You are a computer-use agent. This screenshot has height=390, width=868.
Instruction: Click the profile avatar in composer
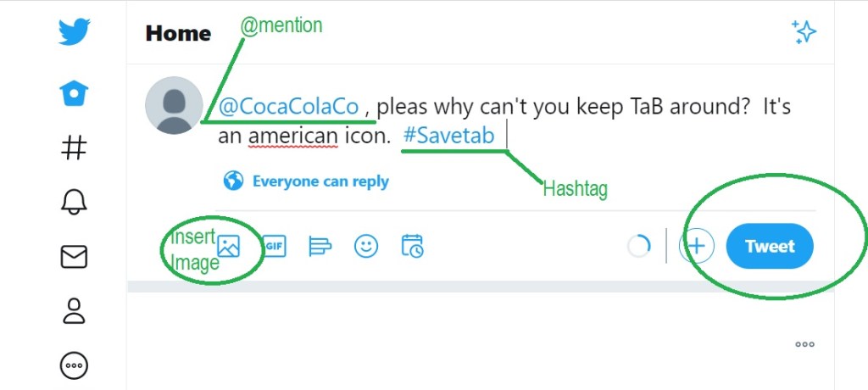click(174, 105)
